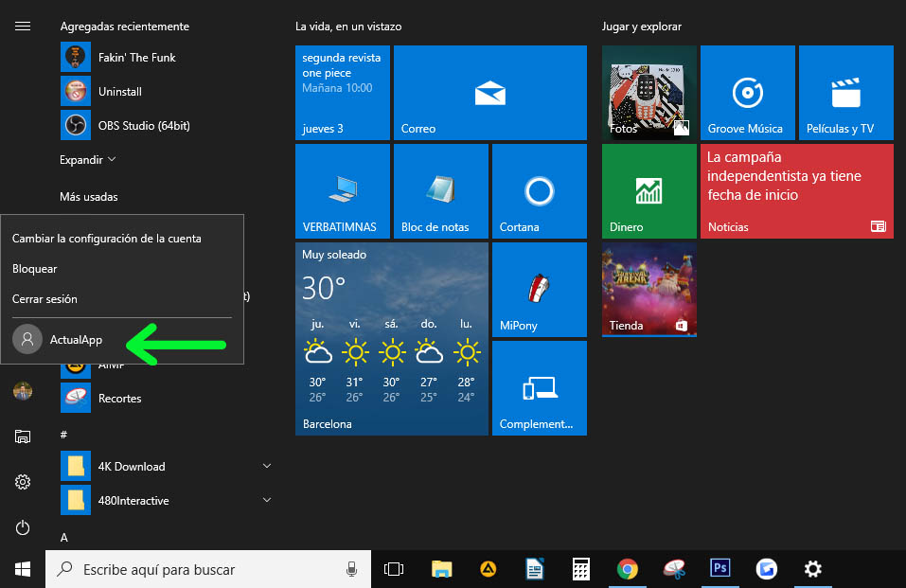Click the microphone icon in search box
Viewport: 906px width, 588px height.
pyautogui.click(x=351, y=569)
